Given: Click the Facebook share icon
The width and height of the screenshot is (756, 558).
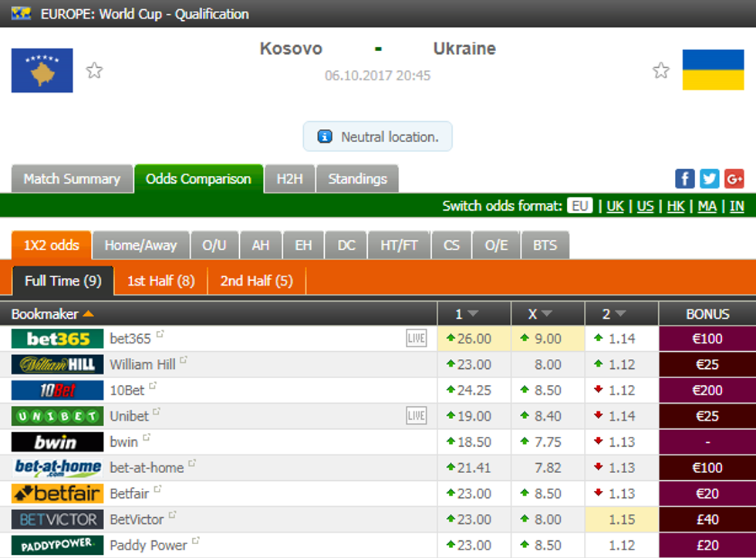Looking at the screenshot, I should pos(684,179).
